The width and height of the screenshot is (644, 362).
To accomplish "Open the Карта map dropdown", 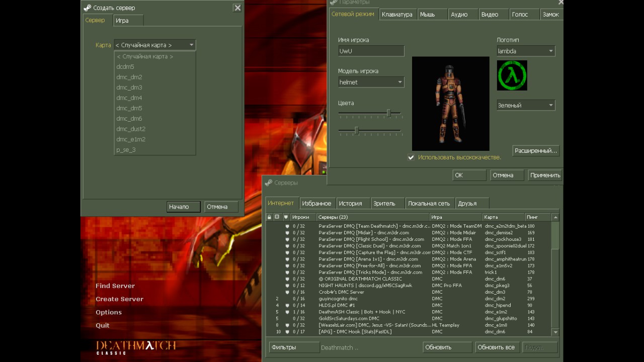I will click(x=191, y=45).
